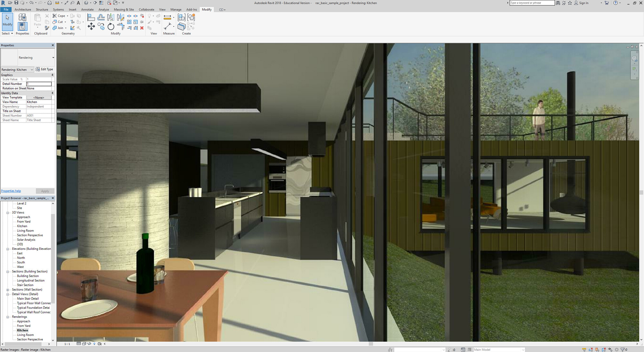This screenshot has height=352, width=644.
Task: Click the Type Properties icon above Properties
Action: point(22,17)
